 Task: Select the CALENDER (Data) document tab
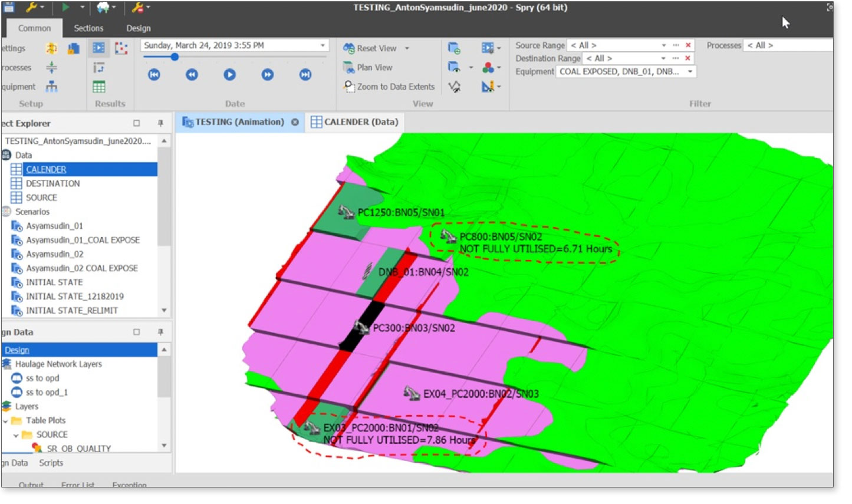(x=355, y=122)
